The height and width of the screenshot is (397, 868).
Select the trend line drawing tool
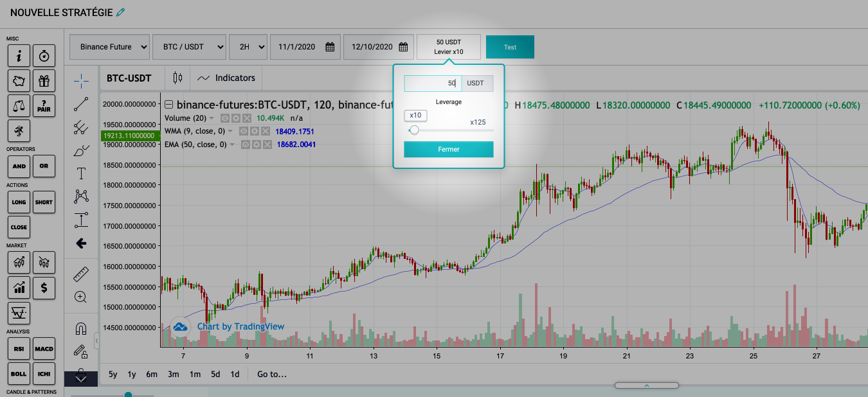point(81,104)
